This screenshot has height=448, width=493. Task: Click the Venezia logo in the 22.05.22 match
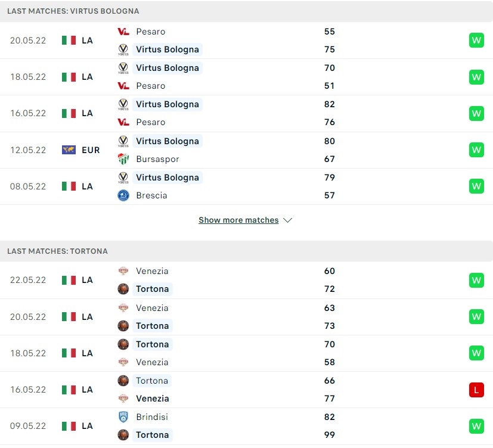[123, 271]
